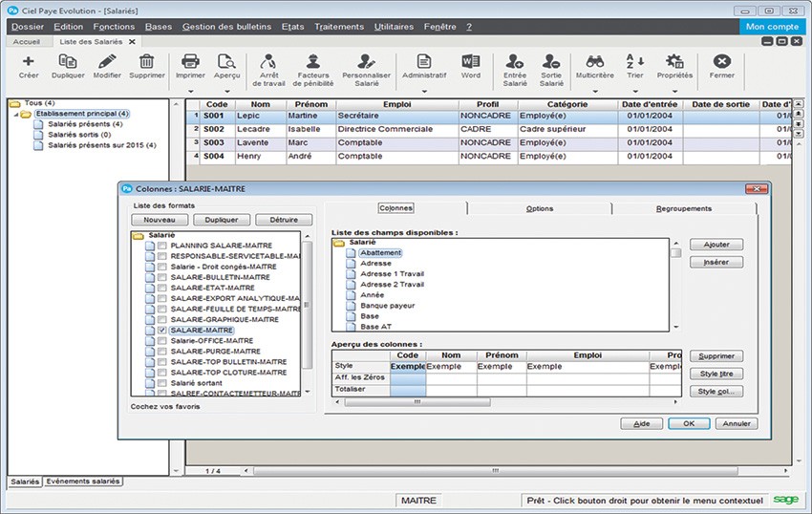Click the Dupliquer icon in the main toolbar
This screenshot has height=514, width=812.
[67, 62]
